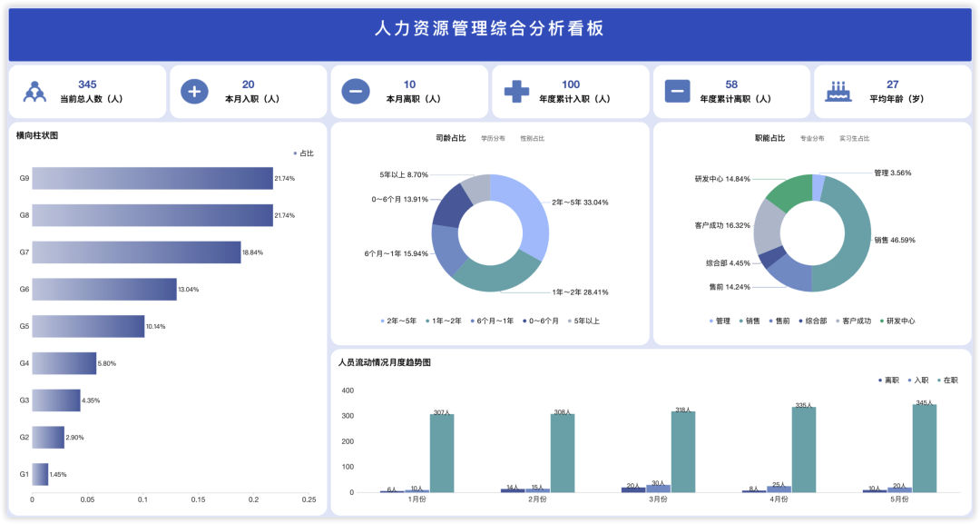
Task: Click the 客户成功 16.32% label
Action: point(722,225)
